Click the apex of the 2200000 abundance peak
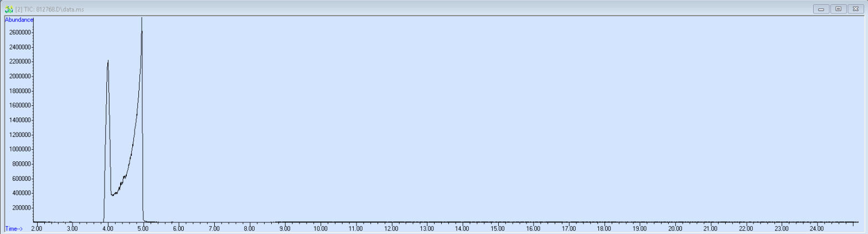 pos(108,60)
